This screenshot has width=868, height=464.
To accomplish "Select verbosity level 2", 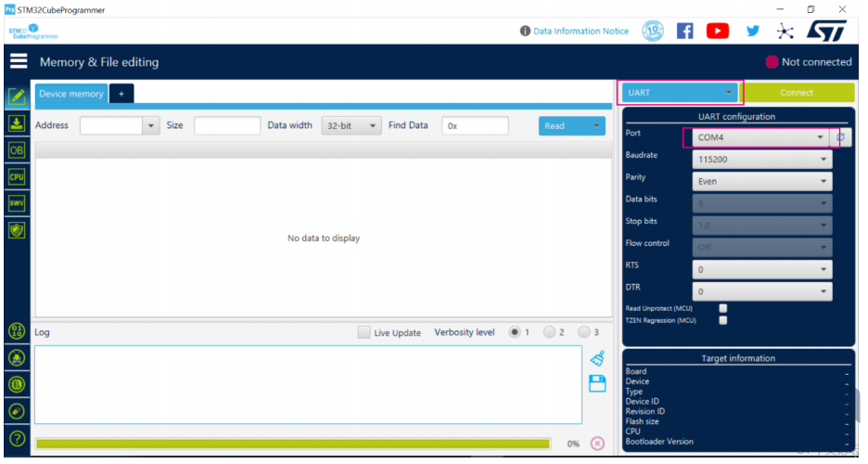I will (x=549, y=332).
